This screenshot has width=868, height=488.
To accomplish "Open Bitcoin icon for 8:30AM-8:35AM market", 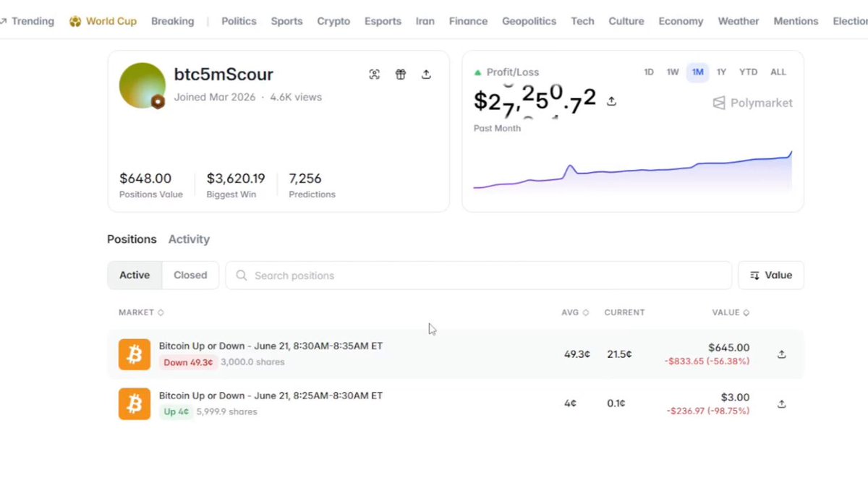I will coord(135,354).
